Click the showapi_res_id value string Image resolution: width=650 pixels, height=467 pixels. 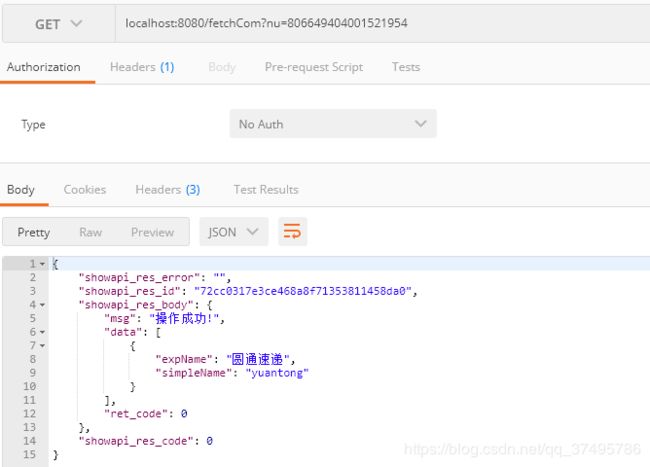point(303,291)
